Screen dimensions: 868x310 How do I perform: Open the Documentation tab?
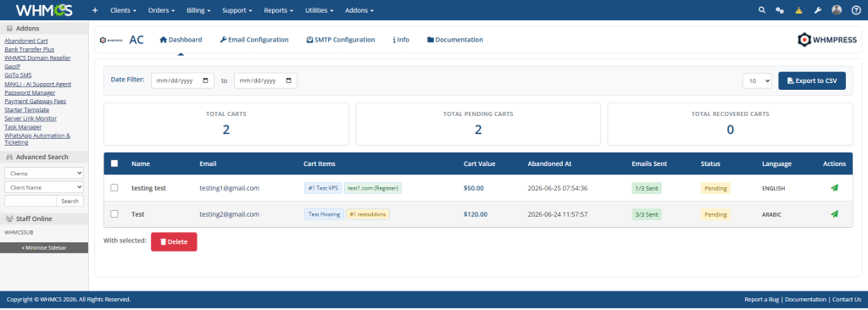(x=455, y=40)
